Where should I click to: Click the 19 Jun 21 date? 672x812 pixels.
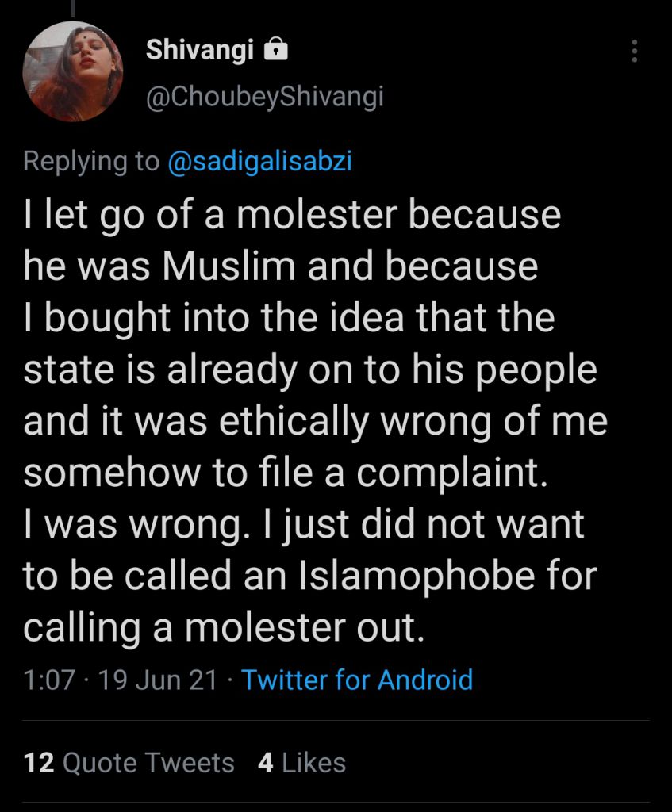[158, 680]
